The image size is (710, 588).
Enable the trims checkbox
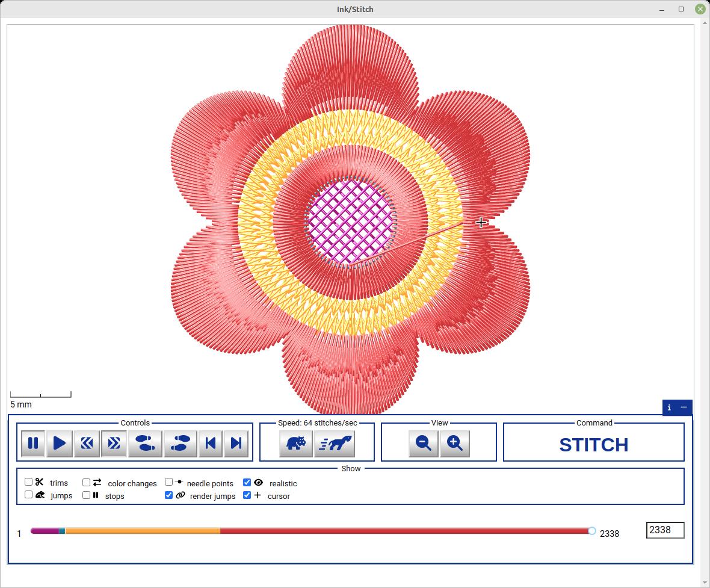28,482
